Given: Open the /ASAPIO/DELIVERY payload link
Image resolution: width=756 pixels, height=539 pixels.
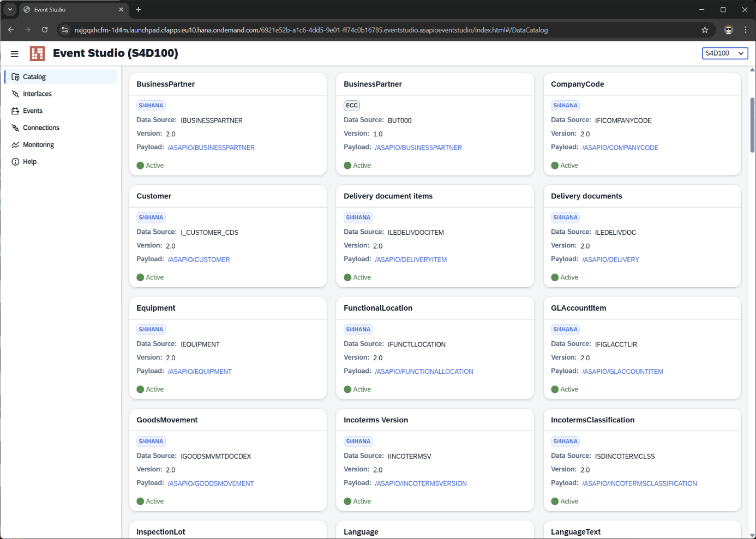Looking at the screenshot, I should click(610, 260).
